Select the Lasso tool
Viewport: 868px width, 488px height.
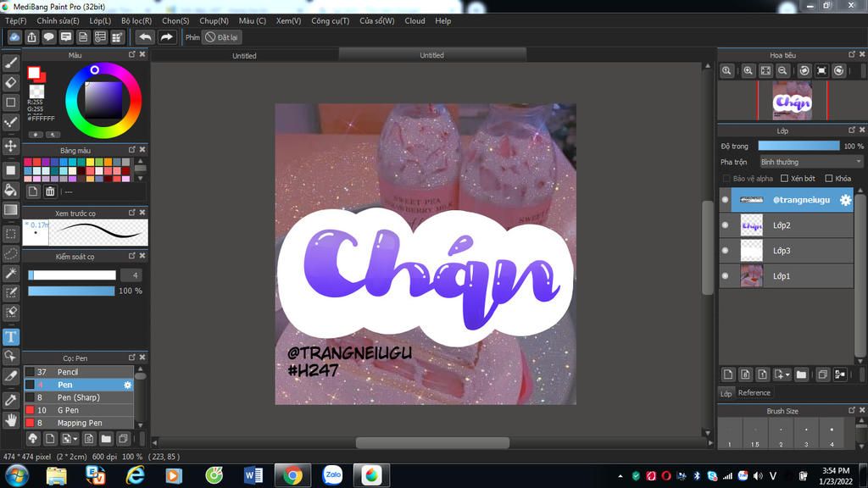10,253
